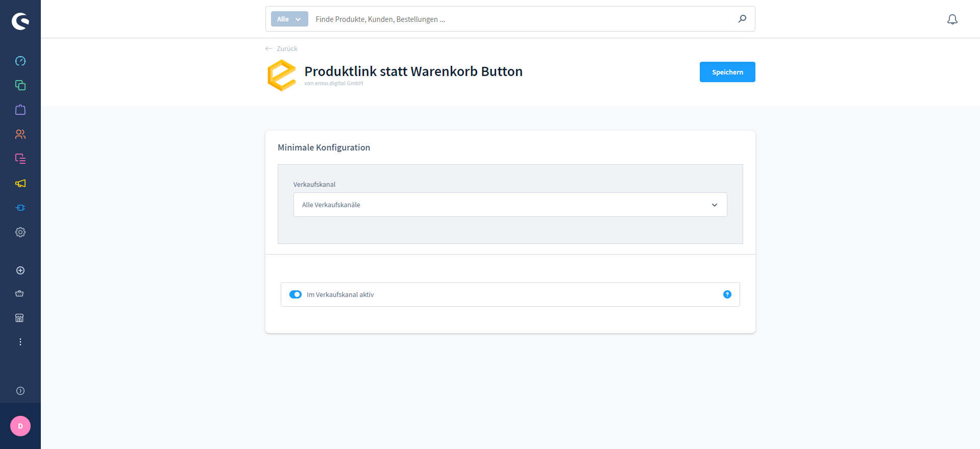Go back via the Zurück link
Image resolution: width=980 pixels, height=449 pixels.
click(x=281, y=48)
